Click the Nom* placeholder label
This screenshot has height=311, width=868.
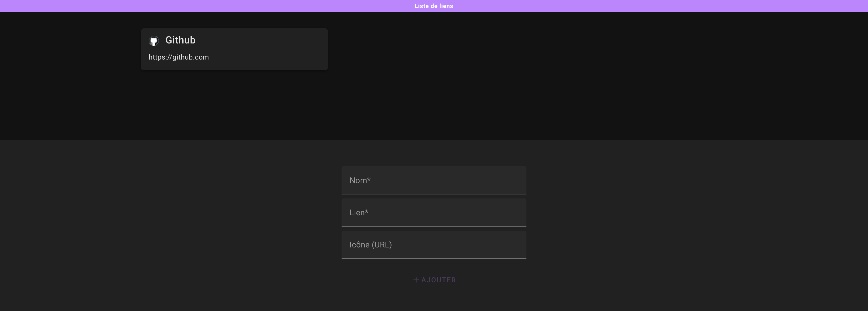pyautogui.click(x=360, y=180)
